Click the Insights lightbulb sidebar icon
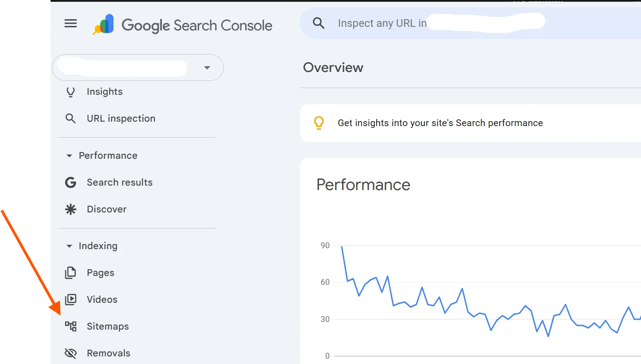The image size is (641, 364). [70, 92]
